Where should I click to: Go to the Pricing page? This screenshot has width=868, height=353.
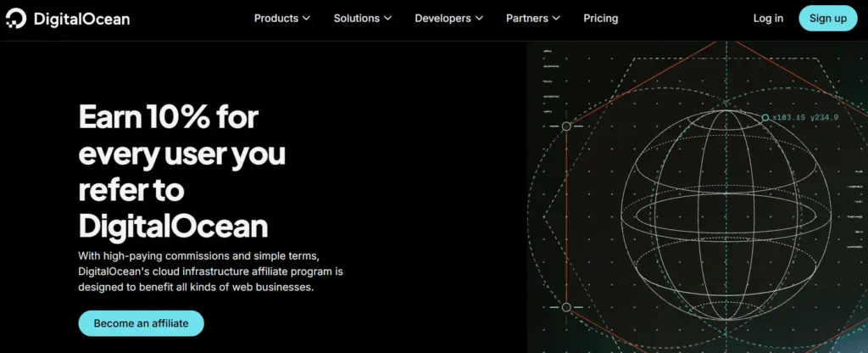tap(601, 19)
